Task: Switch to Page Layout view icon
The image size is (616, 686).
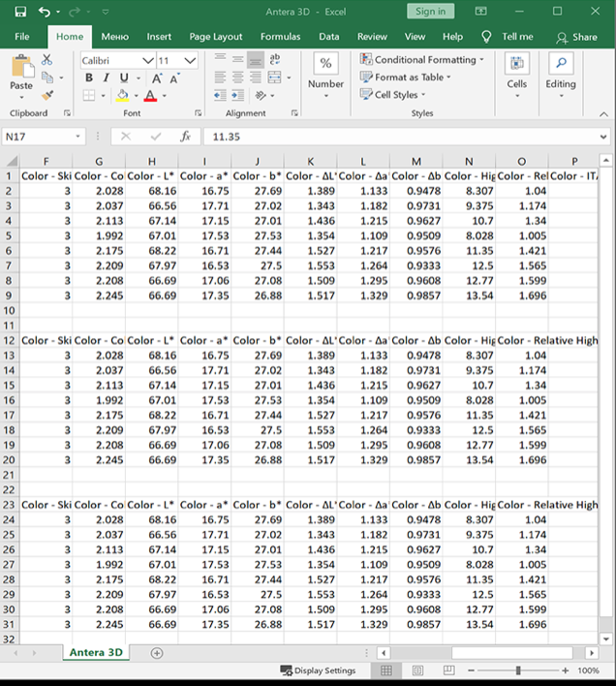Action: click(417, 670)
